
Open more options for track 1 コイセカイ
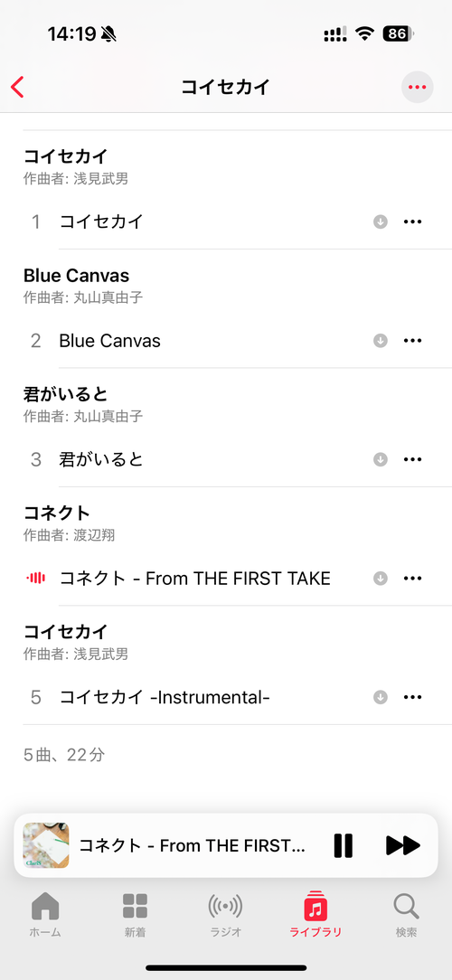412,221
